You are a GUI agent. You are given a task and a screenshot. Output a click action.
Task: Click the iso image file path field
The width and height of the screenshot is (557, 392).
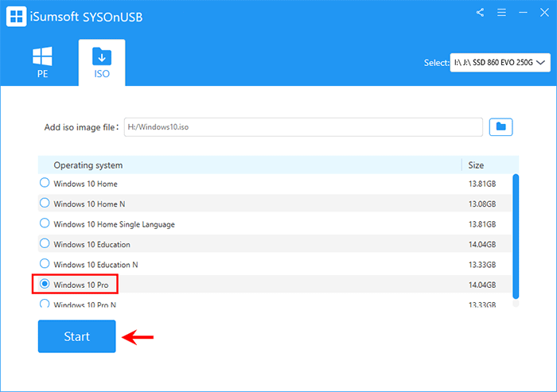point(303,127)
